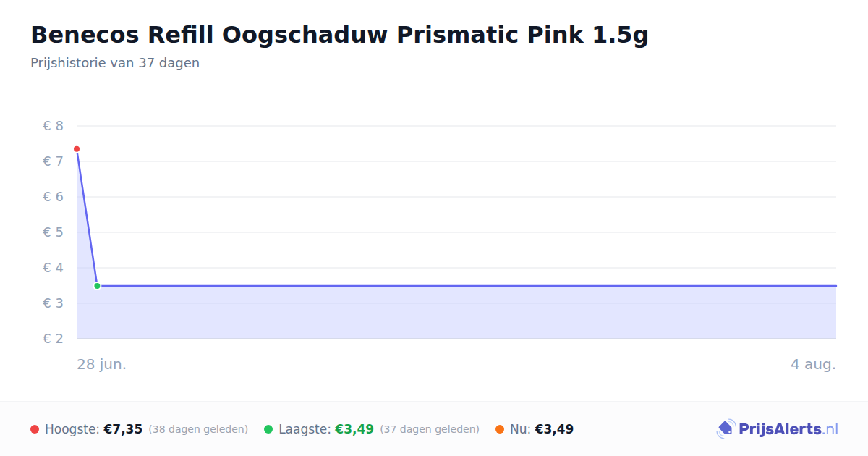868x456 pixels.
Task: Click the red Hoogste legend dot
Action: [x=35, y=429]
